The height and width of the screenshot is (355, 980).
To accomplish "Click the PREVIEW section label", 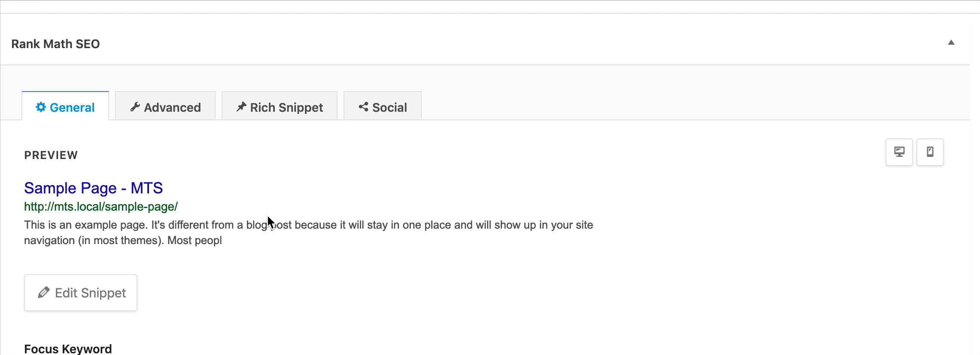I will 51,155.
